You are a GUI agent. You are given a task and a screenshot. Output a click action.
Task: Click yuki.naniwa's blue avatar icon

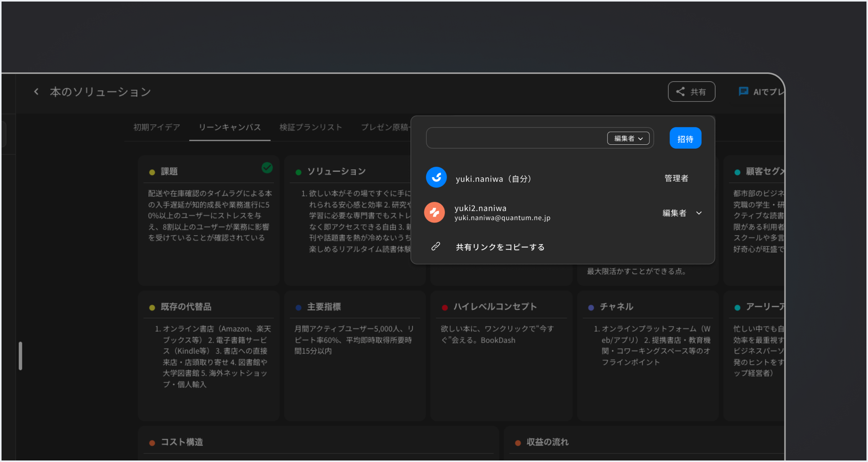click(436, 177)
